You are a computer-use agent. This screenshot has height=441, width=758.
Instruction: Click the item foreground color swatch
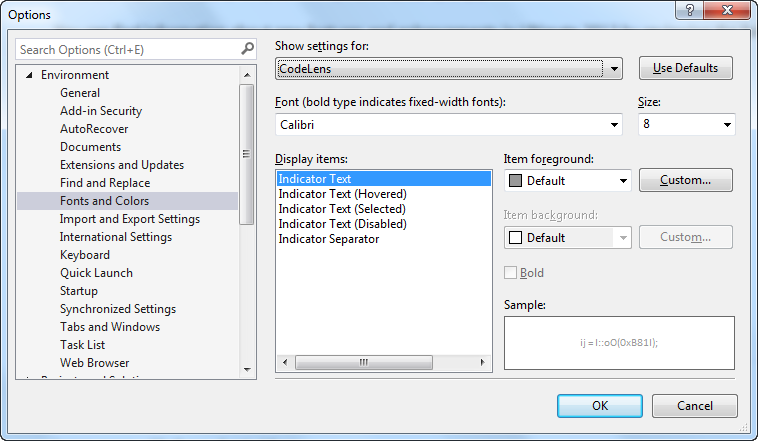coord(516,181)
